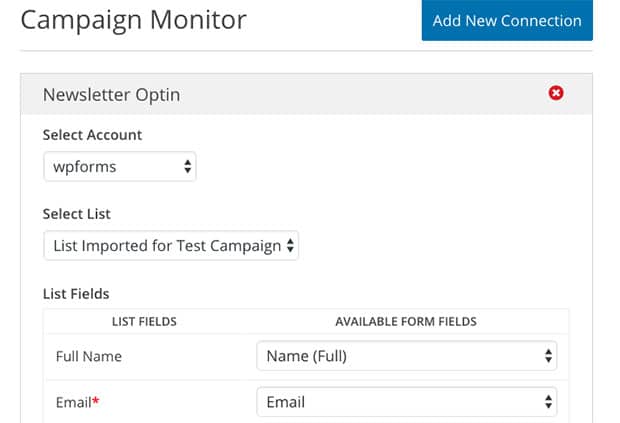Select the Email list field row label
Viewport: 620px width, 423px height.
(x=74, y=402)
